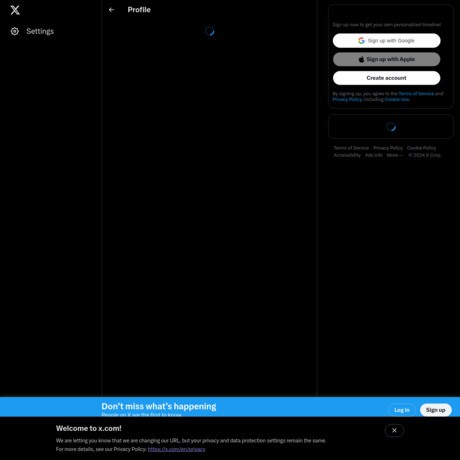Dismiss the Welcome to x.com notice
460x460 pixels.
tap(394, 430)
